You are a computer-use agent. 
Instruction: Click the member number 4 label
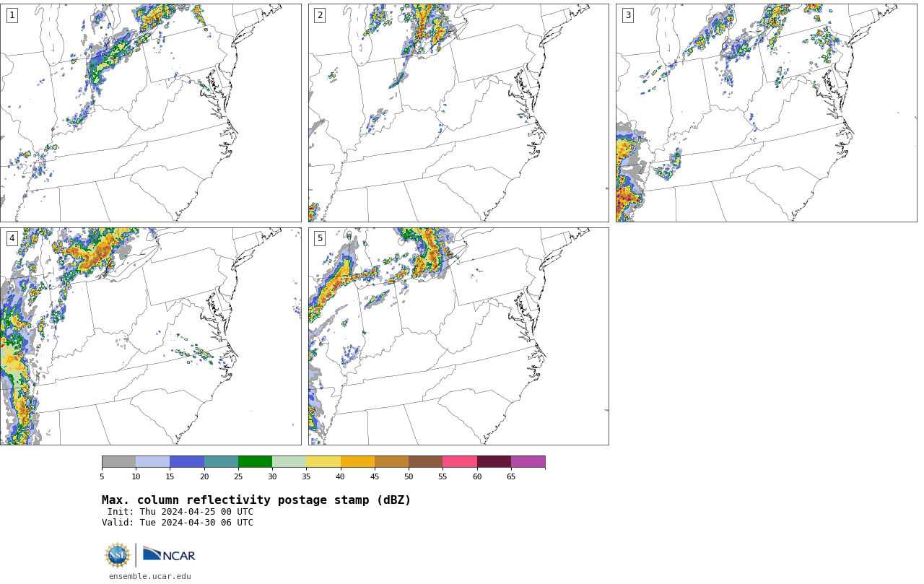[x=12, y=238]
